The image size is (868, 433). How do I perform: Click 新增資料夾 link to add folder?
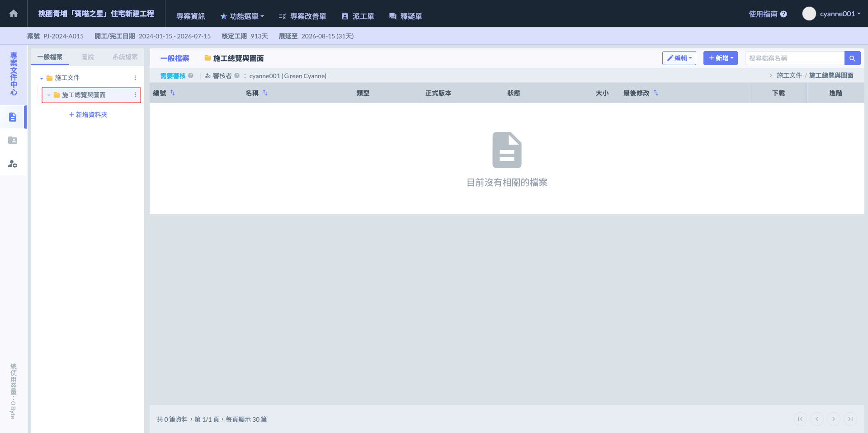[88, 115]
